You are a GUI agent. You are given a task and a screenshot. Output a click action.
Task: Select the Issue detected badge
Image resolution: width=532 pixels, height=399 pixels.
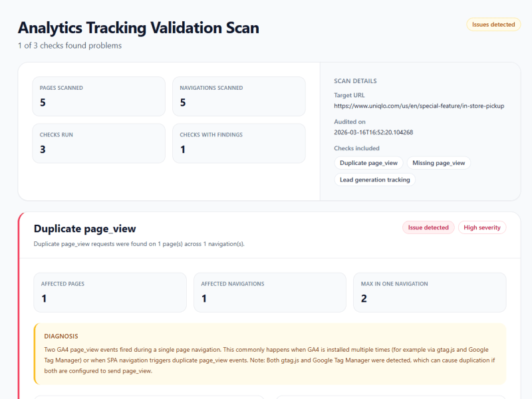tap(428, 227)
